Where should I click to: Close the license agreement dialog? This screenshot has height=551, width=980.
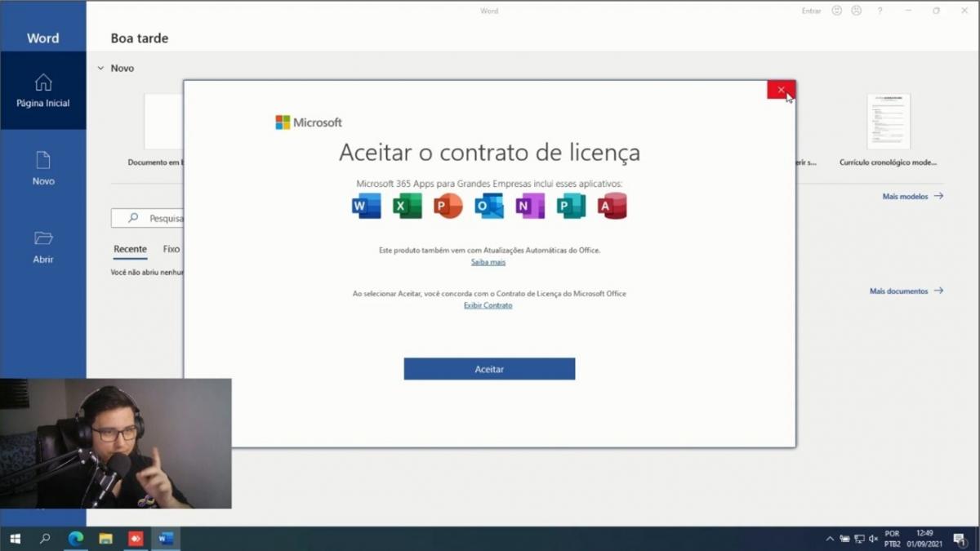pos(781,90)
